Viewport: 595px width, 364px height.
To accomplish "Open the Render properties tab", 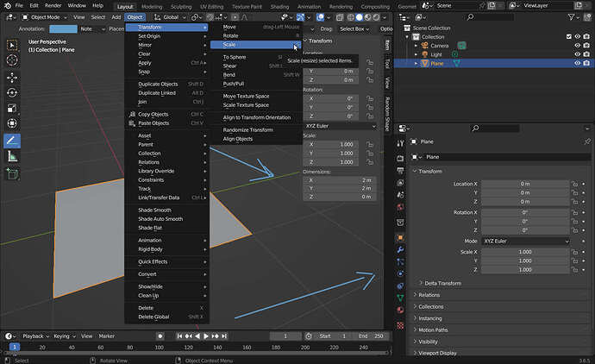I will click(x=400, y=158).
